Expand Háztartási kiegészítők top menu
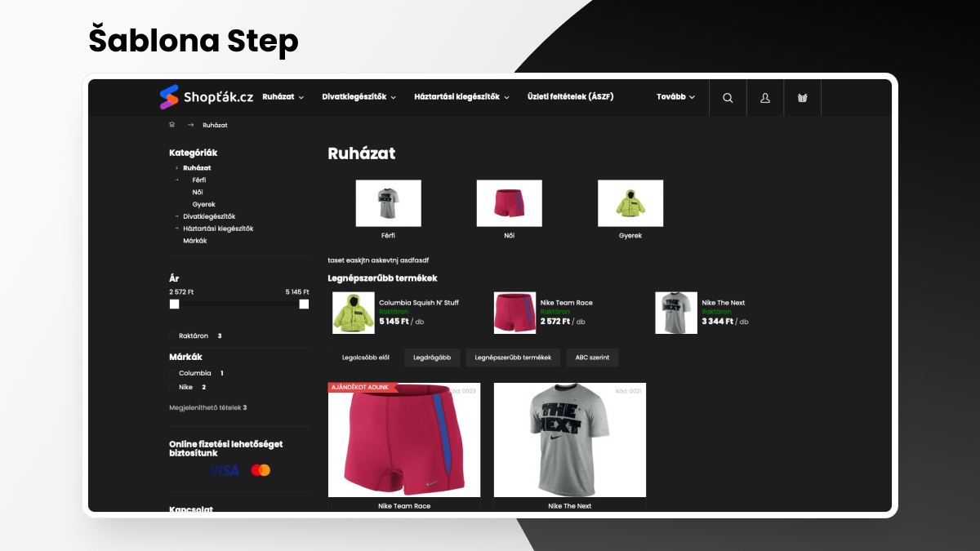The width and height of the screenshot is (980, 551). pos(461,97)
